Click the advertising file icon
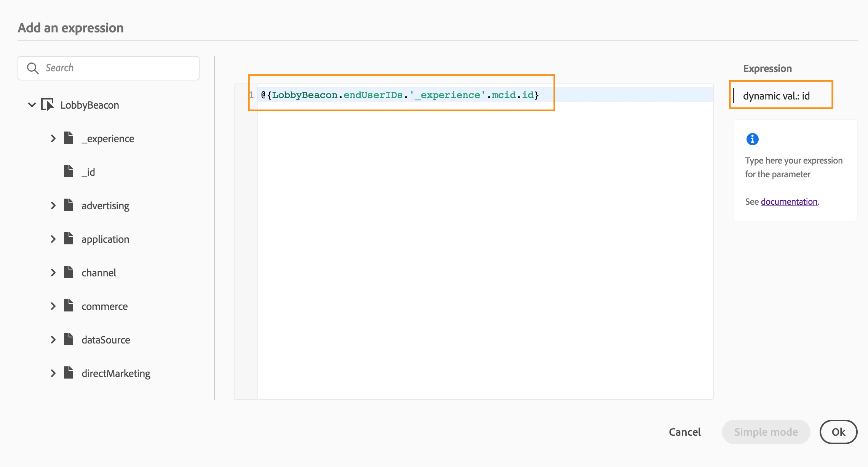The width and height of the screenshot is (868, 467). point(69,205)
